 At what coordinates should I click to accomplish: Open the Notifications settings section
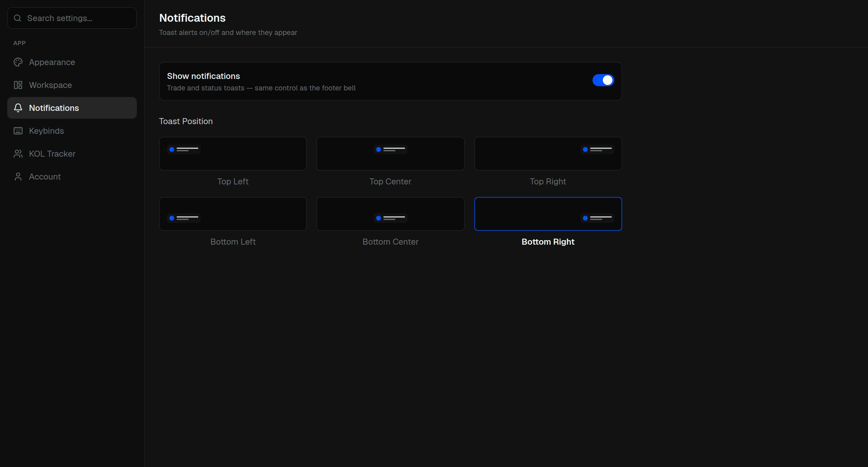pos(72,108)
